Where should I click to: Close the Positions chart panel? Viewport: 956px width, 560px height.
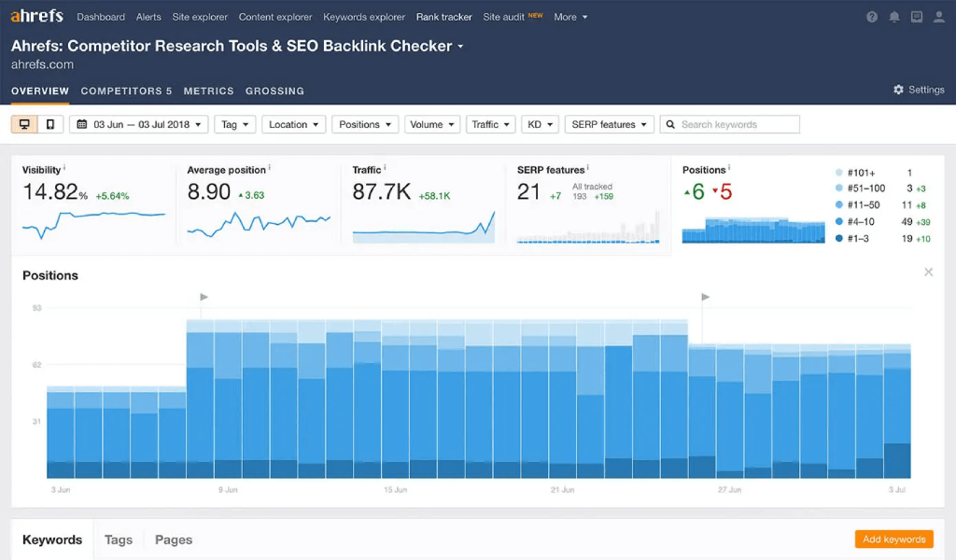[928, 272]
